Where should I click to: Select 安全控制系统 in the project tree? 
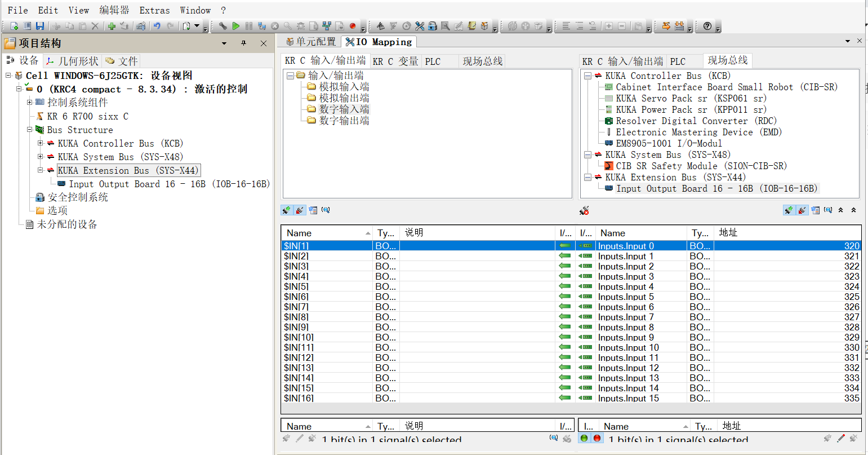78,197
